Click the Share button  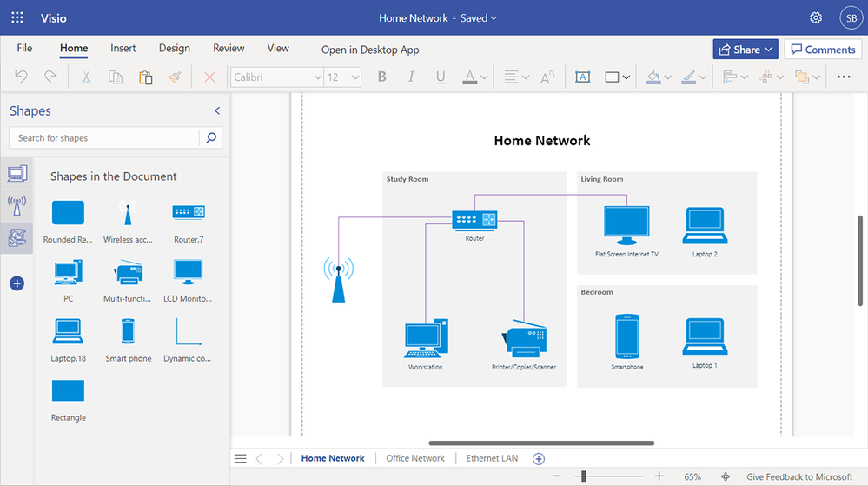[745, 50]
